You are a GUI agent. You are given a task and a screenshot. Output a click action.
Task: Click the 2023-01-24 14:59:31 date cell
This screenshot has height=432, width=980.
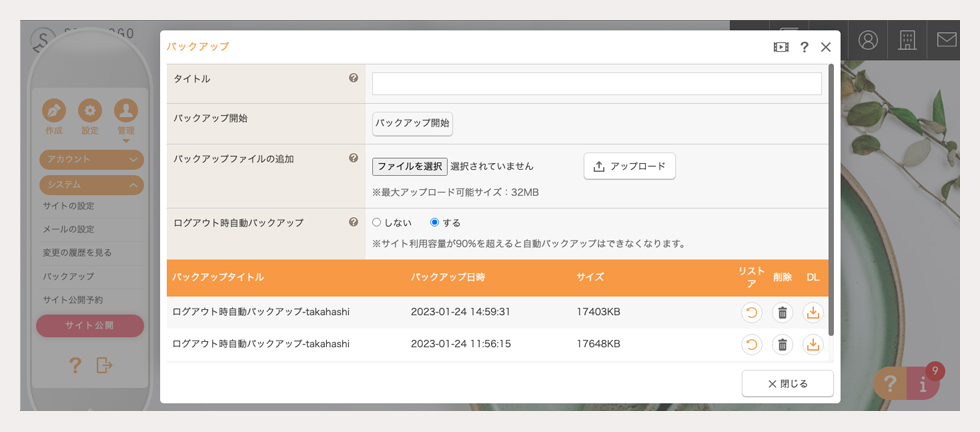461,312
